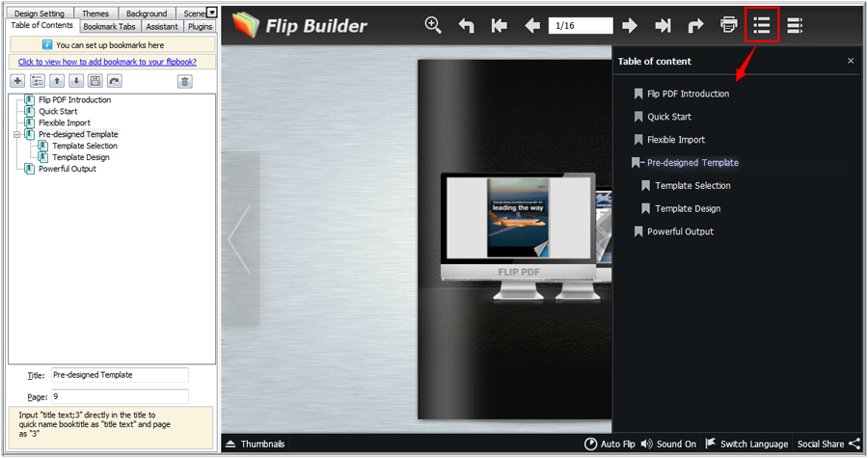This screenshot has height=458, width=868.
Task: Click the Flip Builder logo
Action: tap(300, 25)
